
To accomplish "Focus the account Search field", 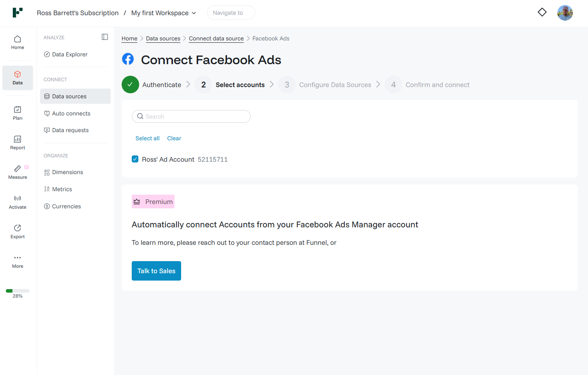I will [x=191, y=116].
